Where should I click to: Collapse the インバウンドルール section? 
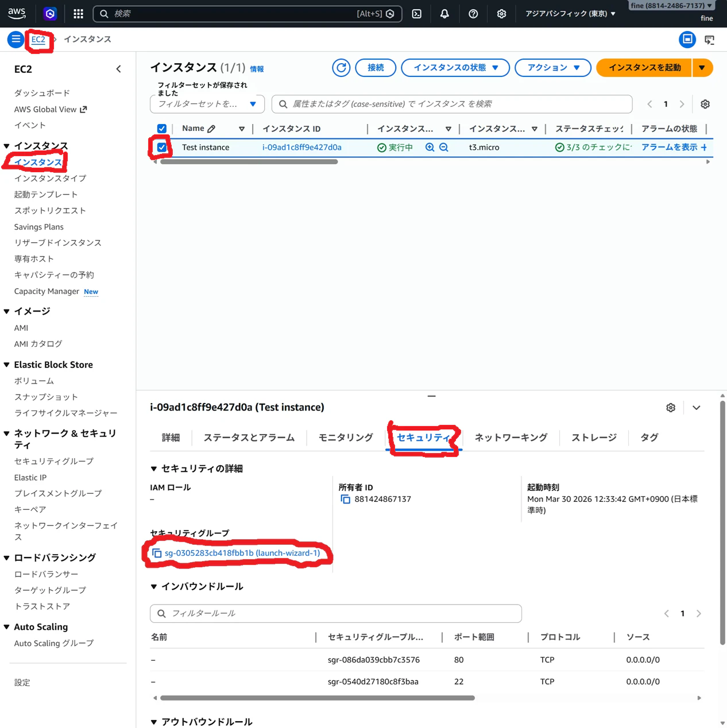[x=154, y=587]
